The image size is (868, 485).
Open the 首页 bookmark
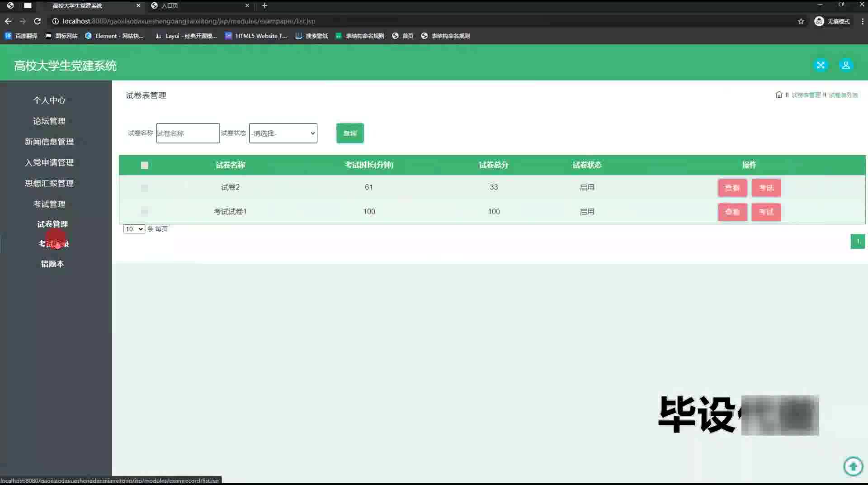[402, 36]
